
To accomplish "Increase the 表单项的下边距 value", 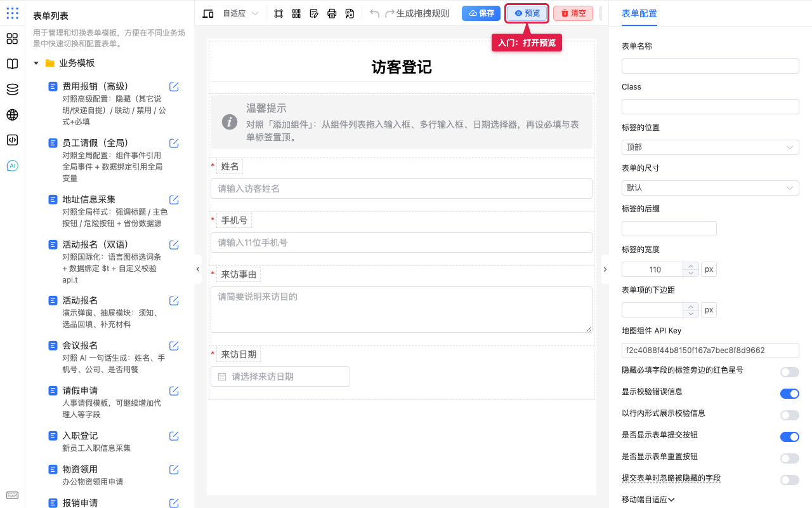I will click(691, 306).
